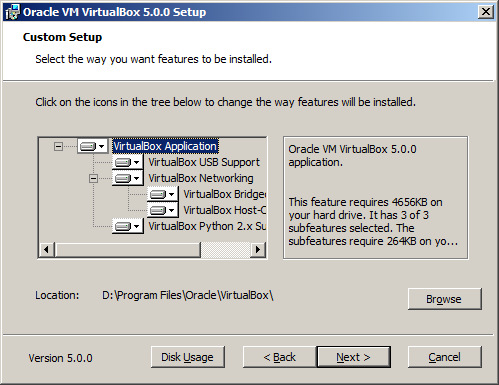499x385 pixels.
Task: Cancel the VirtualBox setup
Action: (x=445, y=357)
